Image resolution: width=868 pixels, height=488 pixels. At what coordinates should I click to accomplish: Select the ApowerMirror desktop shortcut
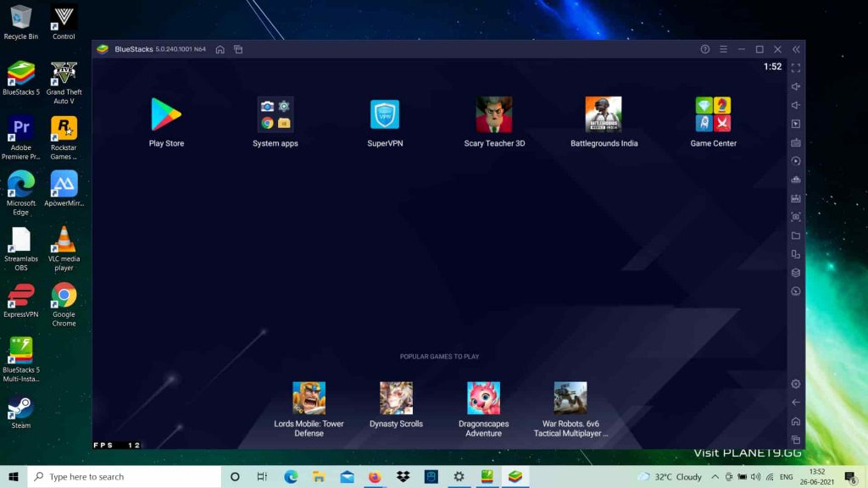(64, 189)
